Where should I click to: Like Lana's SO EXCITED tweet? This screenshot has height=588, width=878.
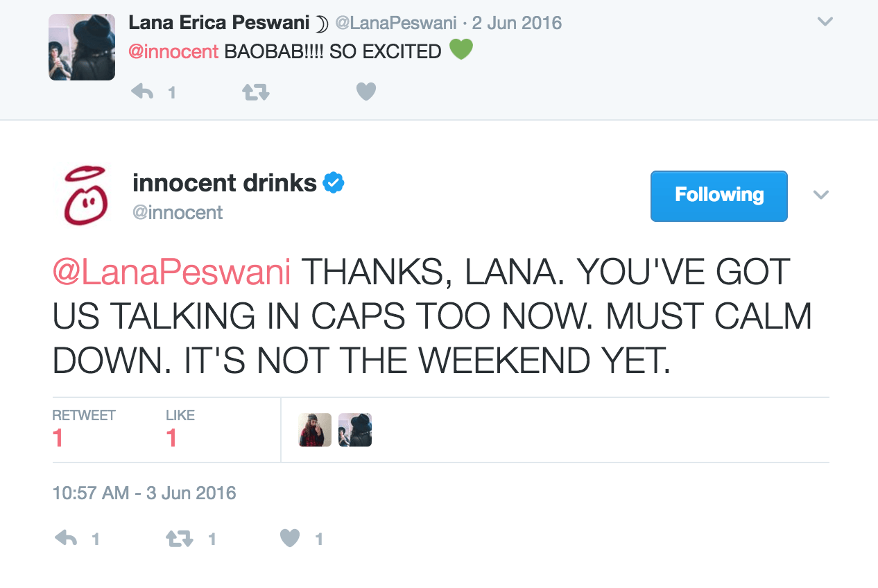click(365, 92)
